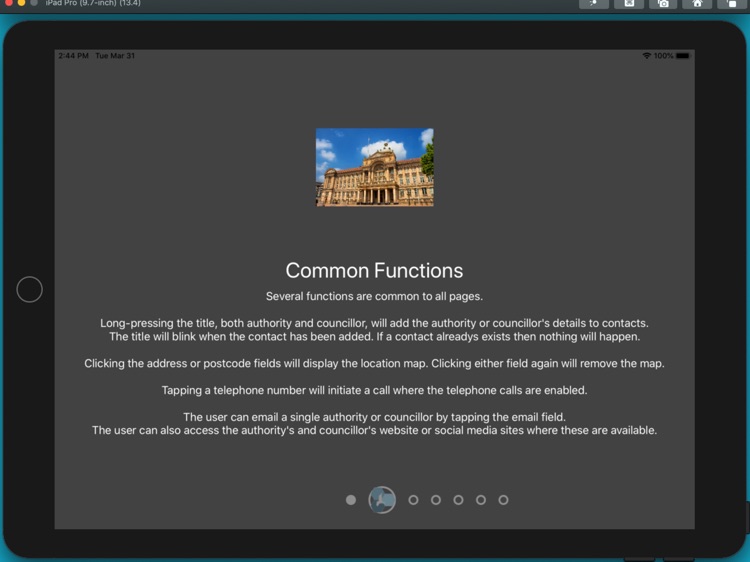Click the simulator Home toolbar button
The image size is (750, 562).
(x=697, y=3)
